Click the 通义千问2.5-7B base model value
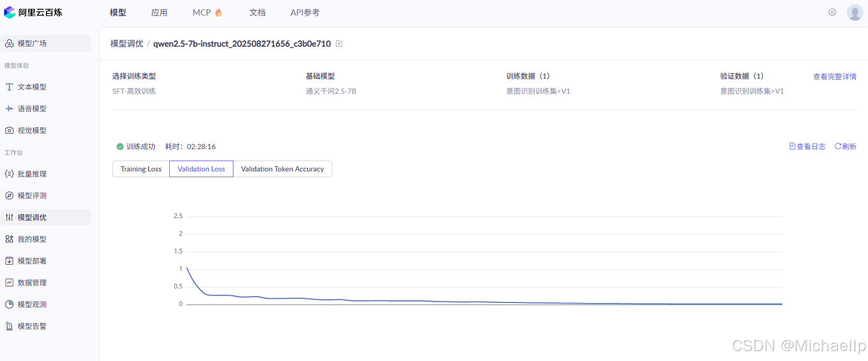The width and height of the screenshot is (868, 361). point(331,91)
